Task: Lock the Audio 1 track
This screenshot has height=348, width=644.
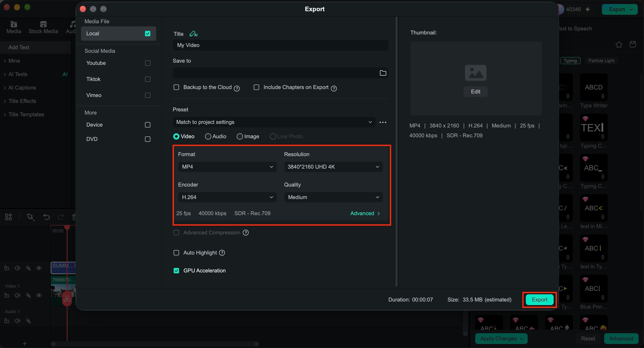Action: pyautogui.click(x=7, y=321)
